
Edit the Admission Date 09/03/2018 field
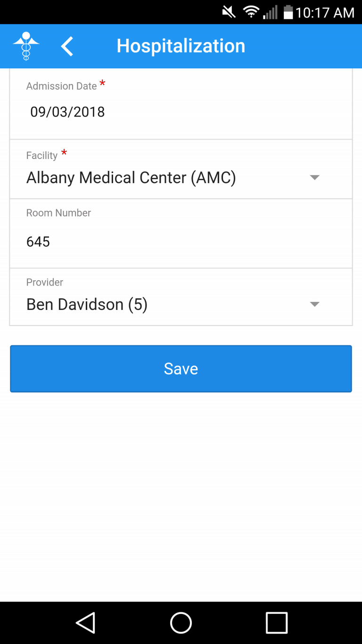[67, 112]
